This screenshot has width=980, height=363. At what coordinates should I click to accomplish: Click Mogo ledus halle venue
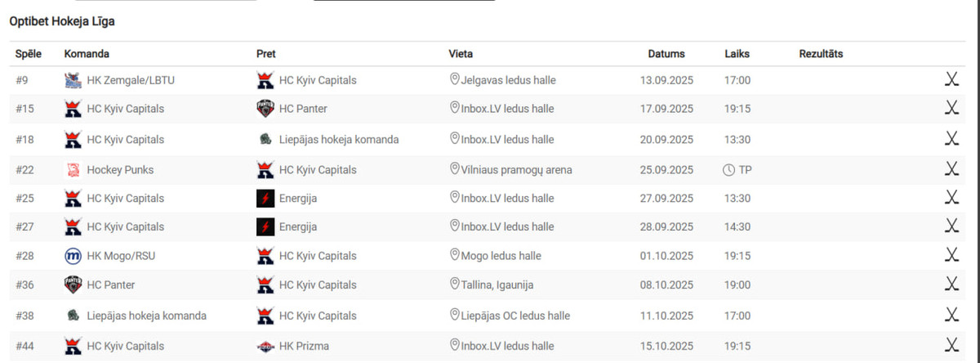click(x=501, y=256)
